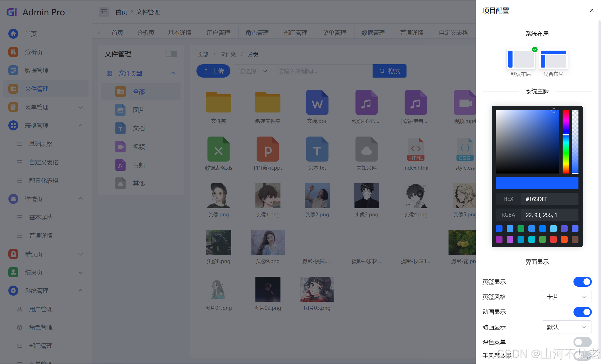The image size is (601, 364).
Task: Open the 页签风格 dropdown showing 卡片
Action: (566, 297)
